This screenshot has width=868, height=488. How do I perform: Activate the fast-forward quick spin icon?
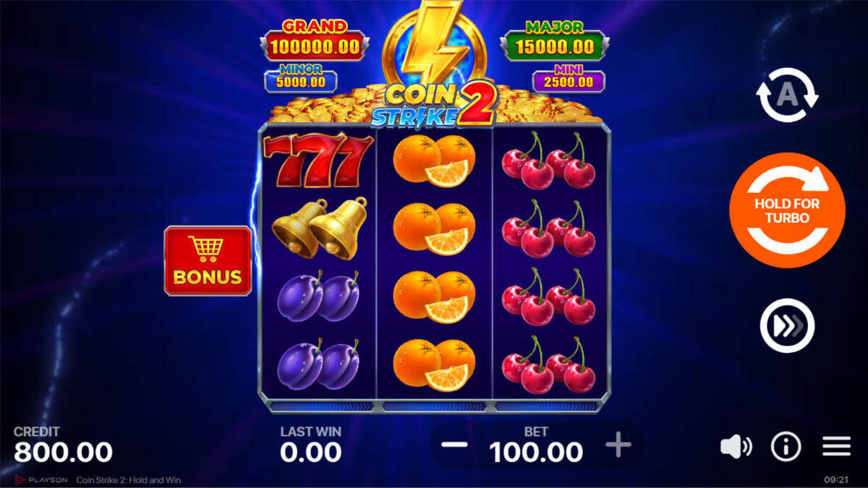pyautogui.click(x=787, y=326)
